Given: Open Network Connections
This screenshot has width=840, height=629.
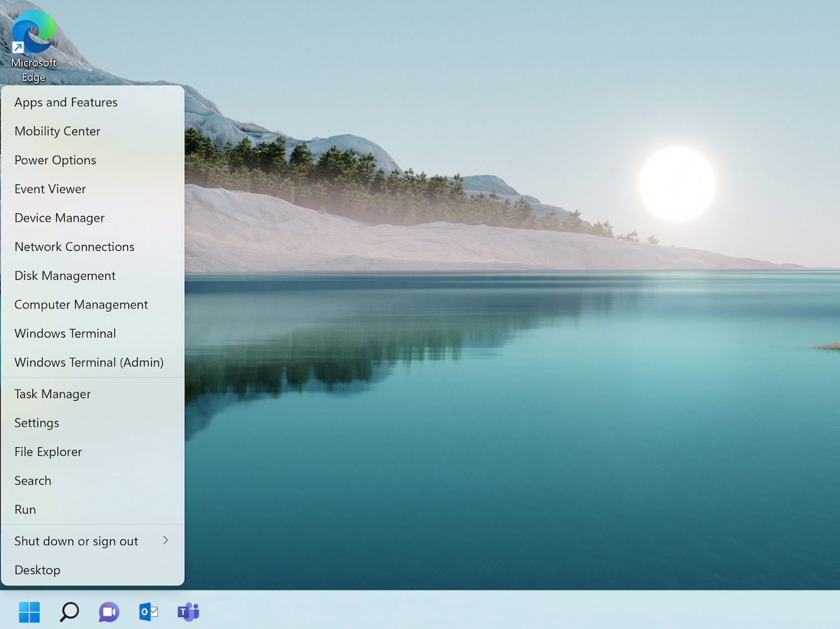Looking at the screenshot, I should (x=74, y=247).
